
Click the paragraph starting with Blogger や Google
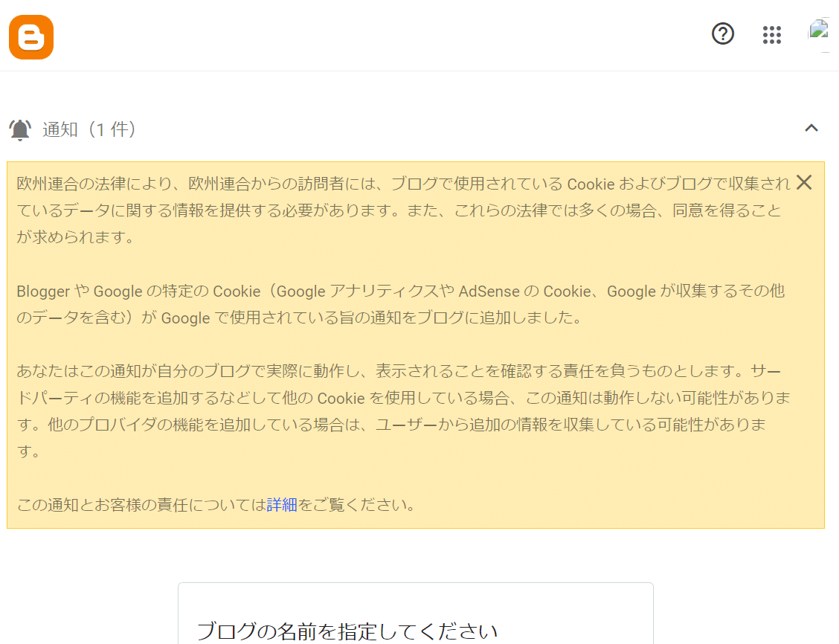(401, 304)
